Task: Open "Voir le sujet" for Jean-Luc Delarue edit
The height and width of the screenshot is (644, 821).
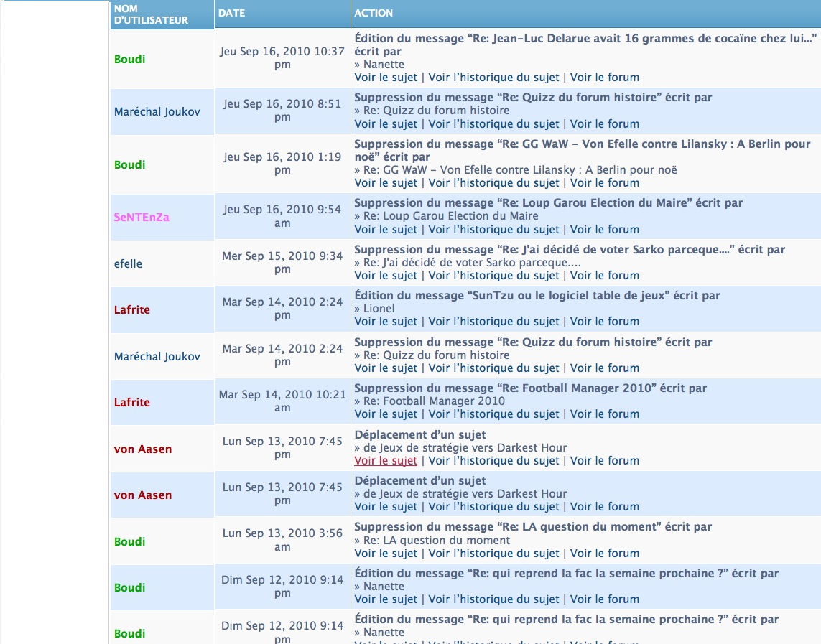Action: coord(386,78)
